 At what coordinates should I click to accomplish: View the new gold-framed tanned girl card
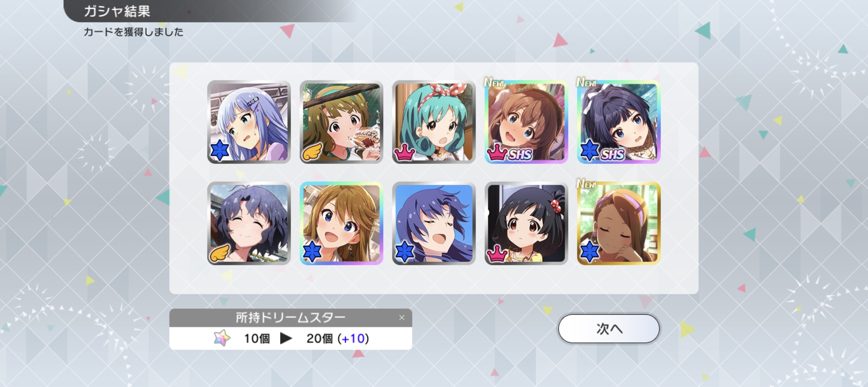(619, 223)
